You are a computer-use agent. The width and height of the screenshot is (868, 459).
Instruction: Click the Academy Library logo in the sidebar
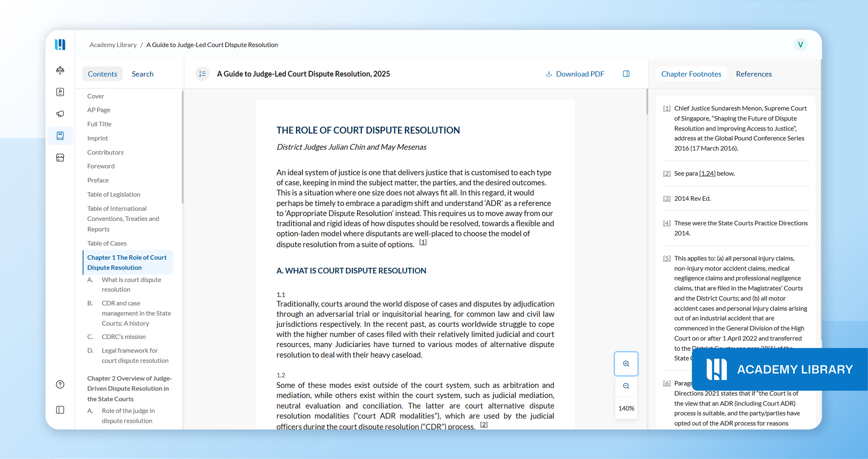tap(60, 44)
